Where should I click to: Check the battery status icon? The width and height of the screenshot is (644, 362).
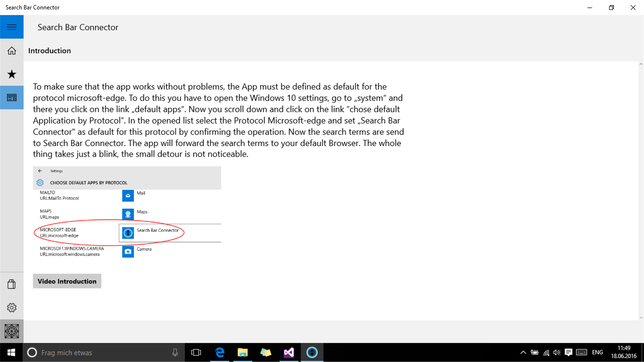coord(534,353)
